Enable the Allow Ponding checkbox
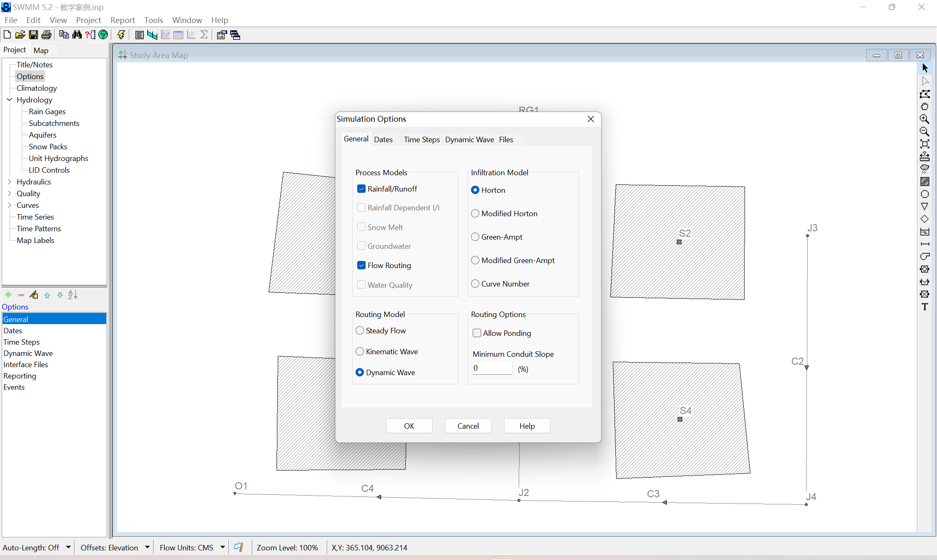This screenshot has width=937, height=560. (477, 333)
